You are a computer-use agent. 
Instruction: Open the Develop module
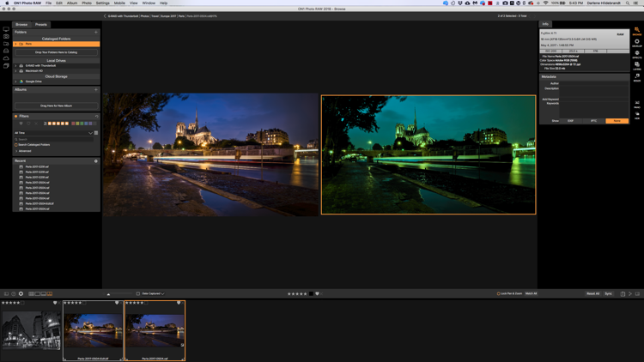tap(636, 43)
